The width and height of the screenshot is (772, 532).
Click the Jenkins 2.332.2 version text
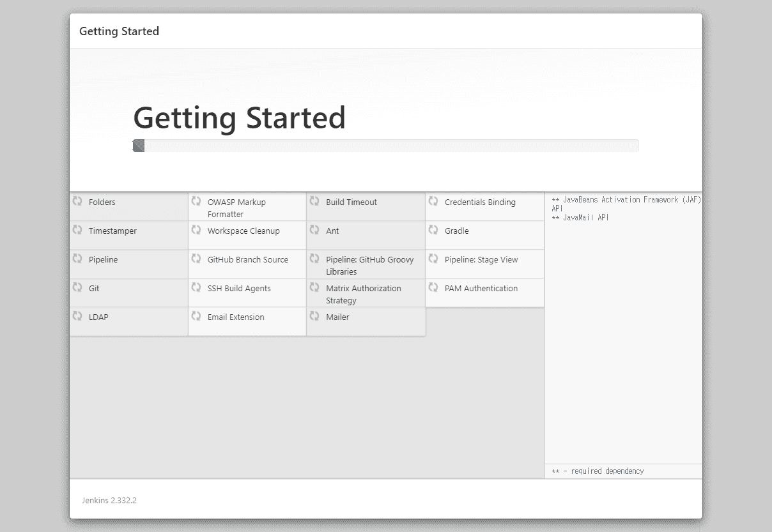[109, 500]
